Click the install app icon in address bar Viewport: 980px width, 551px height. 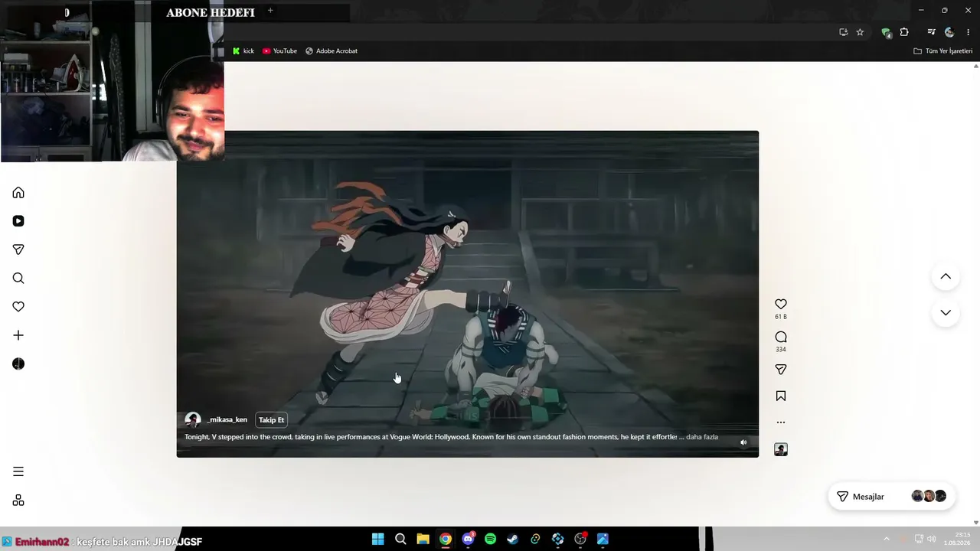[843, 32]
